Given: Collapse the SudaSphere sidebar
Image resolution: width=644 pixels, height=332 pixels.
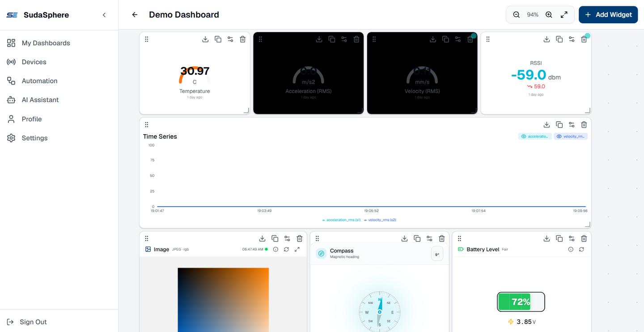Looking at the screenshot, I should (x=104, y=15).
